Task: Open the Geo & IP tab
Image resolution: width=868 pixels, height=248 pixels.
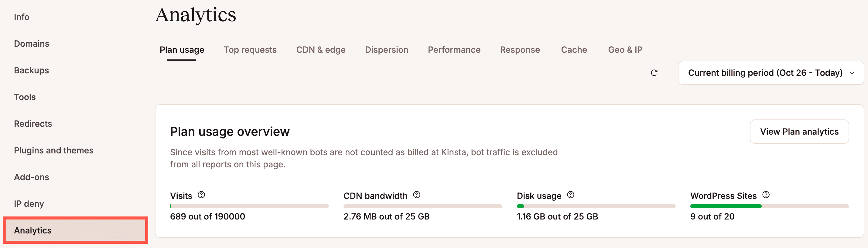Action: pyautogui.click(x=625, y=49)
